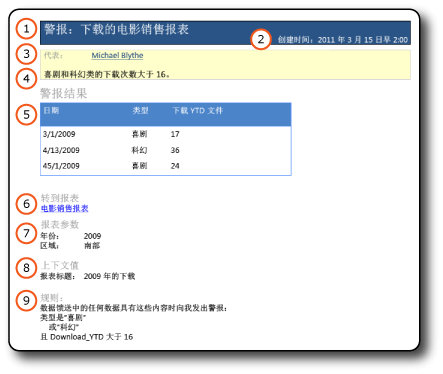This screenshot has height=374, width=443.
Task: Select the 喜剧 cell in the 45/1/2009 row
Action: [x=139, y=166]
